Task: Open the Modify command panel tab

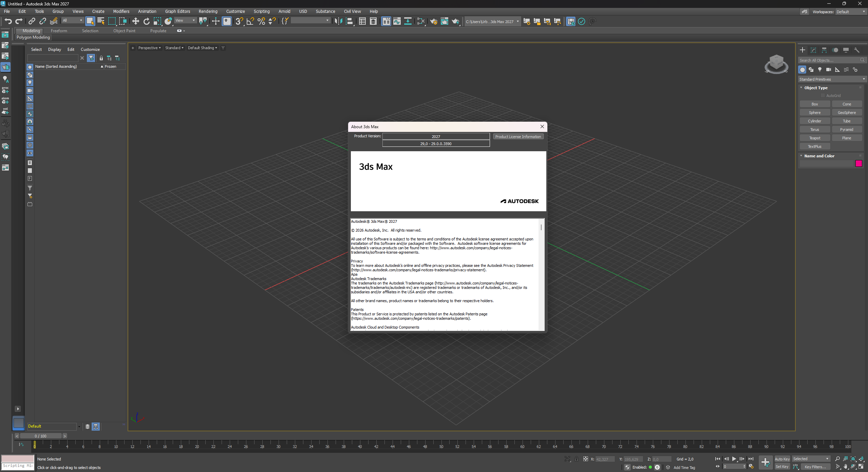Action: pyautogui.click(x=813, y=50)
